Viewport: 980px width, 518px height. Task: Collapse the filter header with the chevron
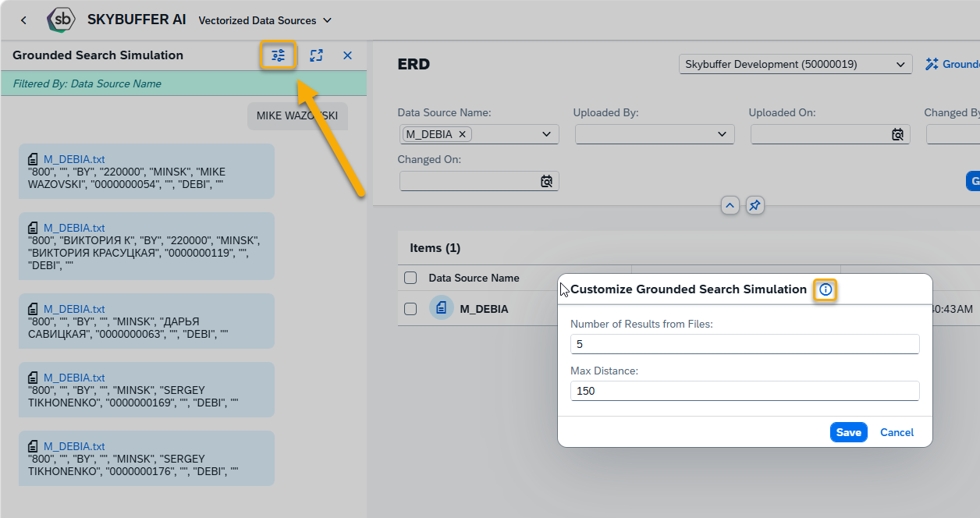pyautogui.click(x=730, y=205)
